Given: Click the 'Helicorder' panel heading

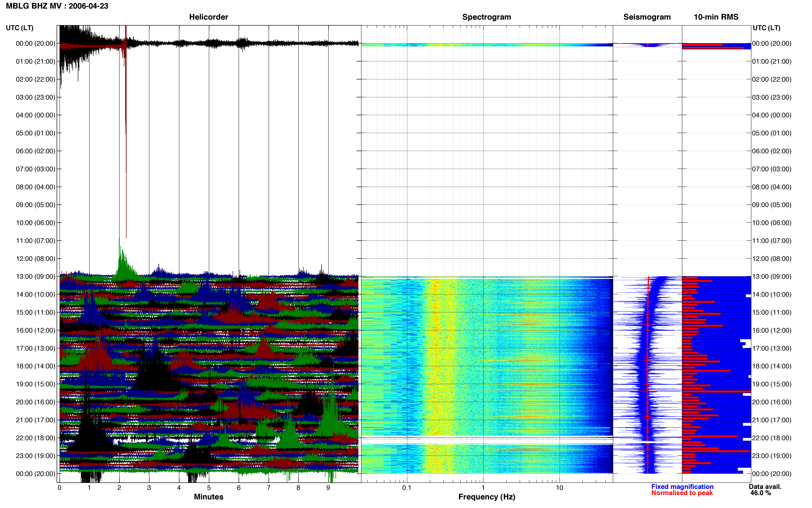Looking at the screenshot, I should [x=209, y=17].
